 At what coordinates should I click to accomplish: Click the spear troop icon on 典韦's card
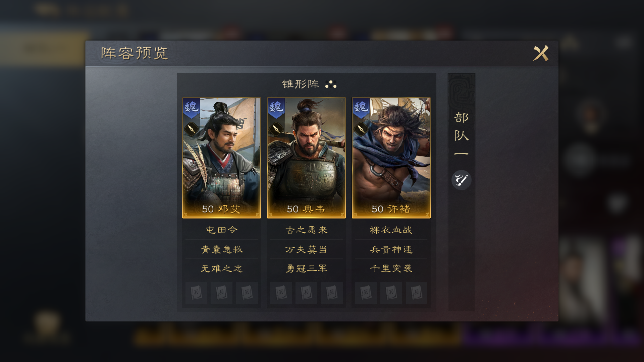(x=276, y=129)
